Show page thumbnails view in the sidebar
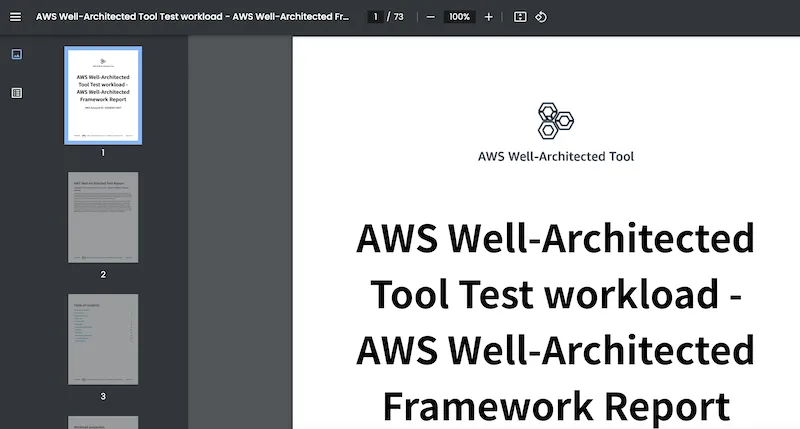Screen dimensions: 800x429 [17, 54]
